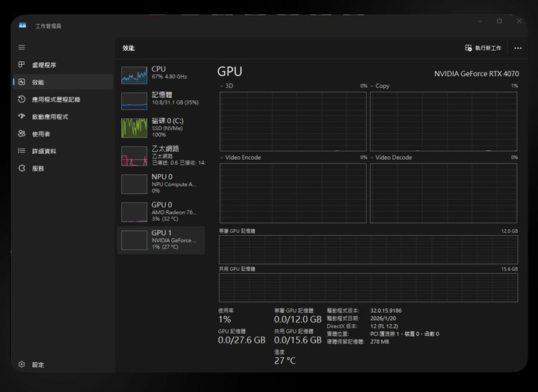
Task: Click the '27 °C' temperature reading below stats
Action: tap(285, 361)
